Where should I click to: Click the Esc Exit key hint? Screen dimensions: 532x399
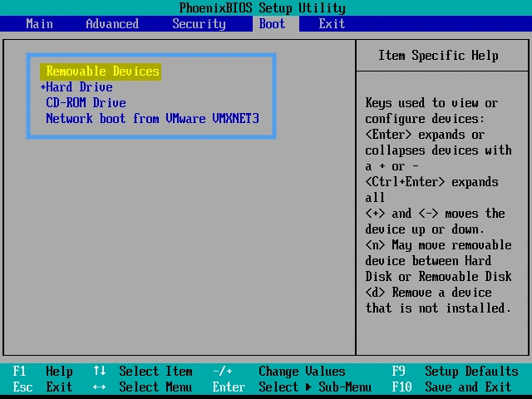[42, 387]
